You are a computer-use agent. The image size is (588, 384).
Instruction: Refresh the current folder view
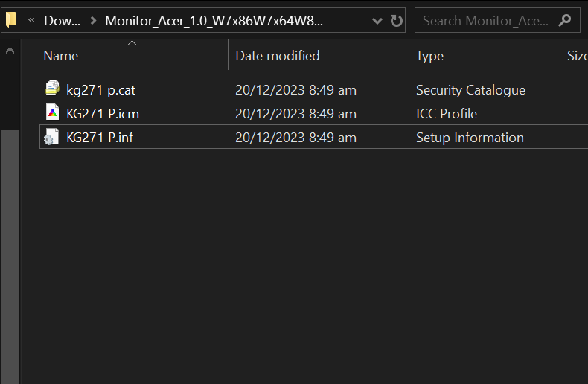click(396, 20)
